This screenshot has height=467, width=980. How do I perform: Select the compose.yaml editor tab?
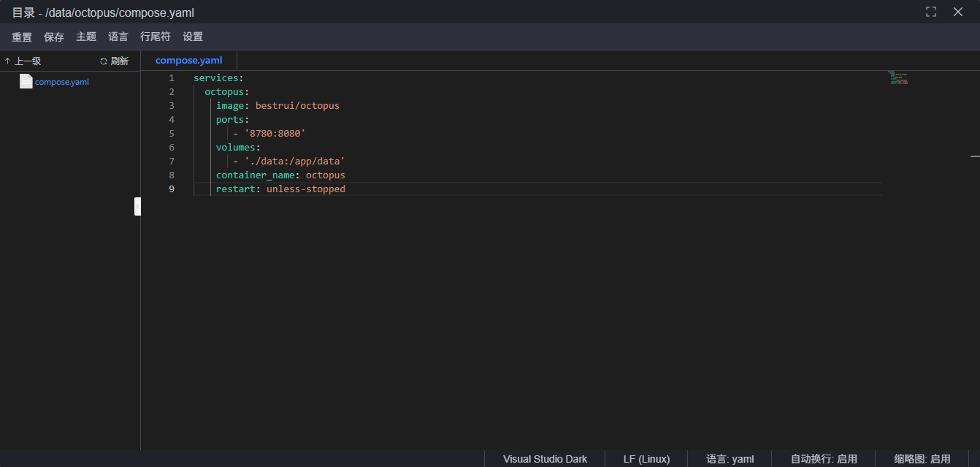pos(188,61)
